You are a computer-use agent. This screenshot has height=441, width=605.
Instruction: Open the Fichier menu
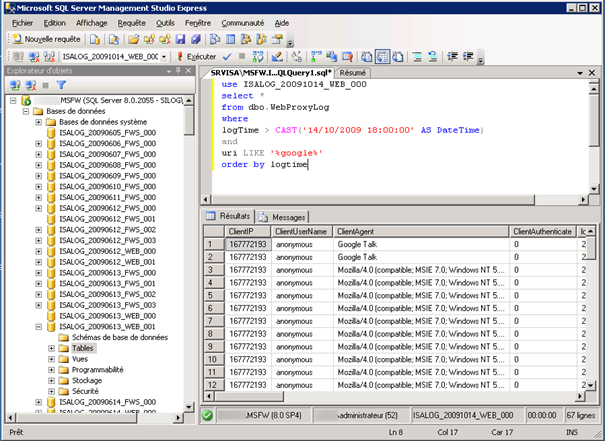click(x=22, y=23)
